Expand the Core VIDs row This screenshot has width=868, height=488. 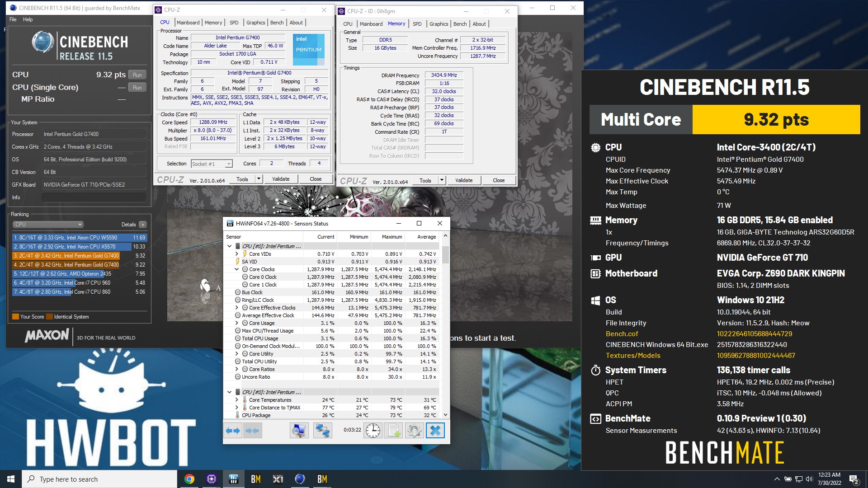236,254
